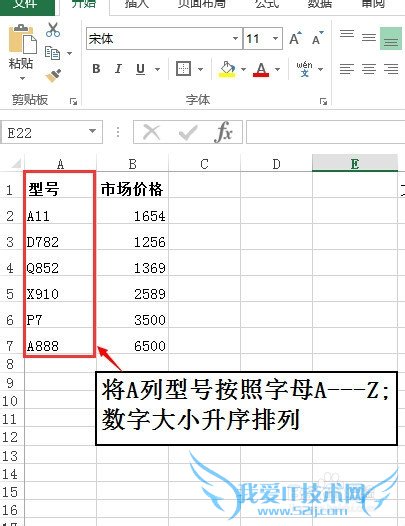The image size is (405, 526).
Task: Select column A header
Action: [60, 164]
